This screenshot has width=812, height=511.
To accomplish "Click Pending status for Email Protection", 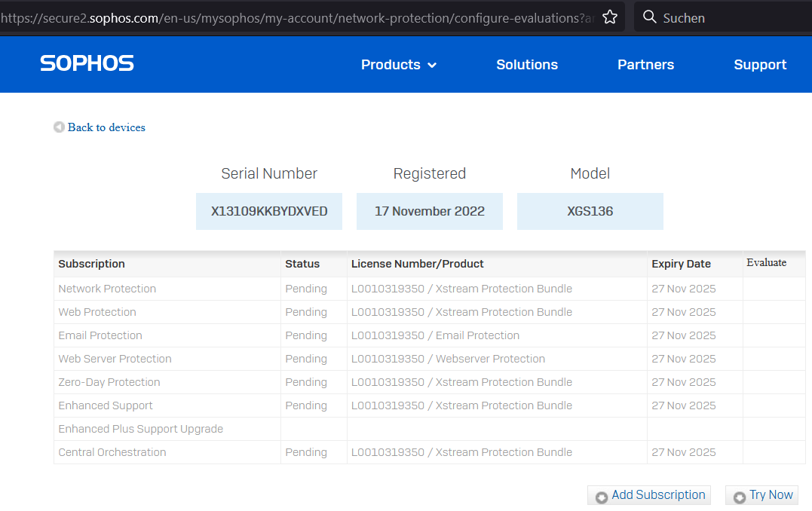I will 306,335.
